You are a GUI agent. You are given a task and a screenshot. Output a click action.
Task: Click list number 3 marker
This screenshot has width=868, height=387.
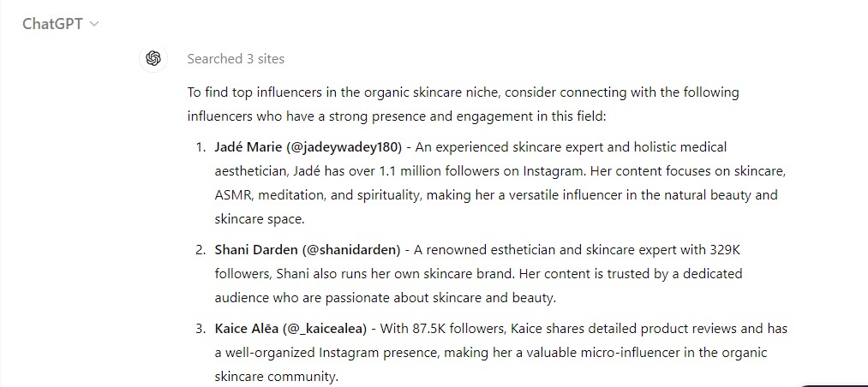click(201, 329)
